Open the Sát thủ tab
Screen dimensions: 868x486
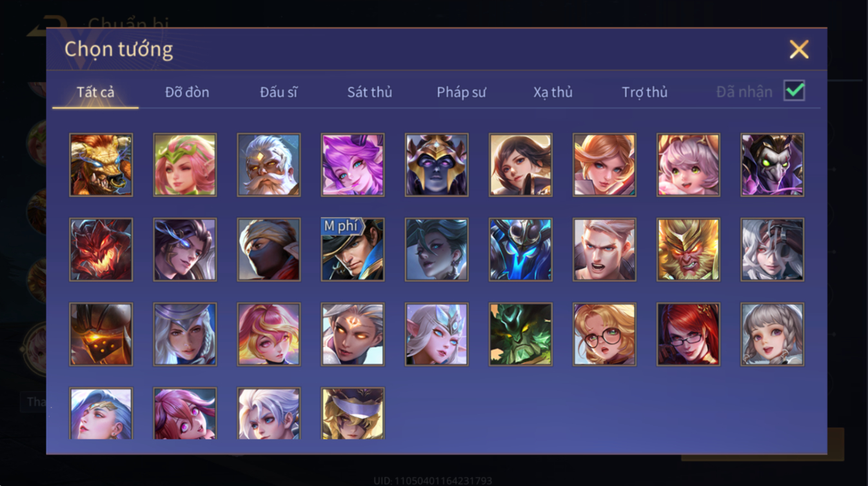[x=370, y=92]
